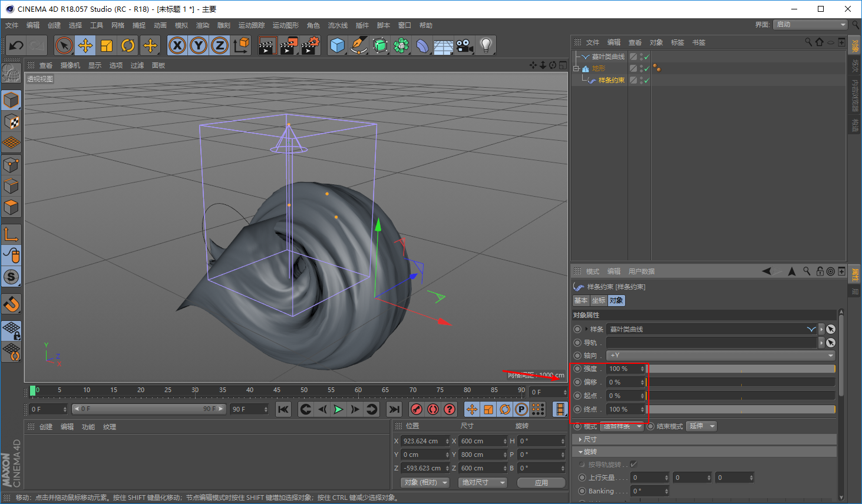Open the green generators (Subdivision) icon
Viewport: 862px width, 504px height.
[380, 45]
